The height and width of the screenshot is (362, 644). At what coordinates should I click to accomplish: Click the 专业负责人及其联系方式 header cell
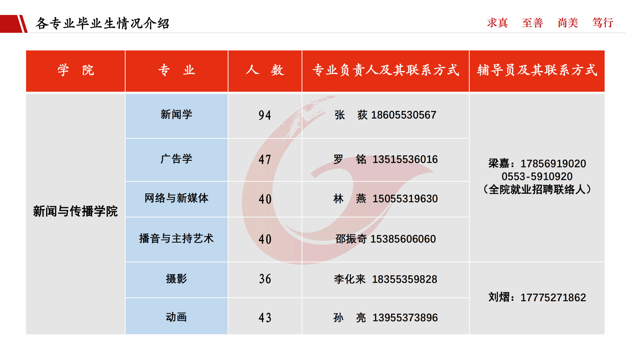point(385,71)
